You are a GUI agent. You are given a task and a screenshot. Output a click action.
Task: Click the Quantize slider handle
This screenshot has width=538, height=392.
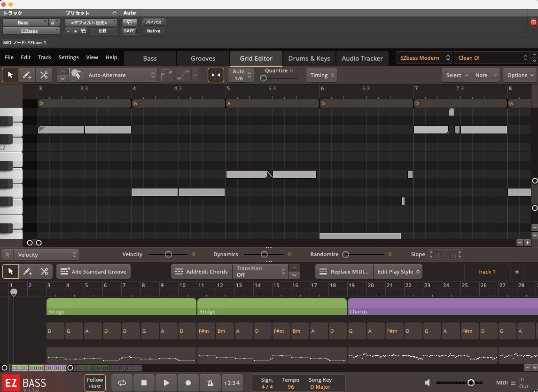pos(263,78)
